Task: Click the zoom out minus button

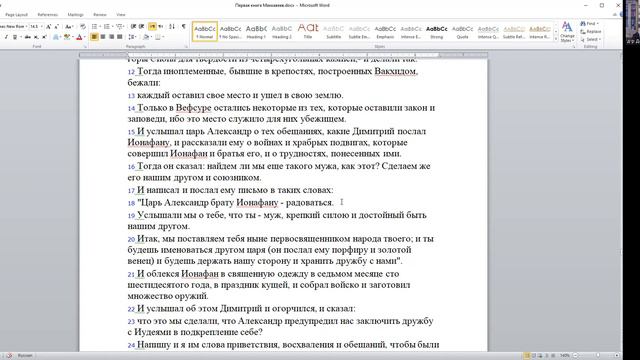Action: point(576,356)
